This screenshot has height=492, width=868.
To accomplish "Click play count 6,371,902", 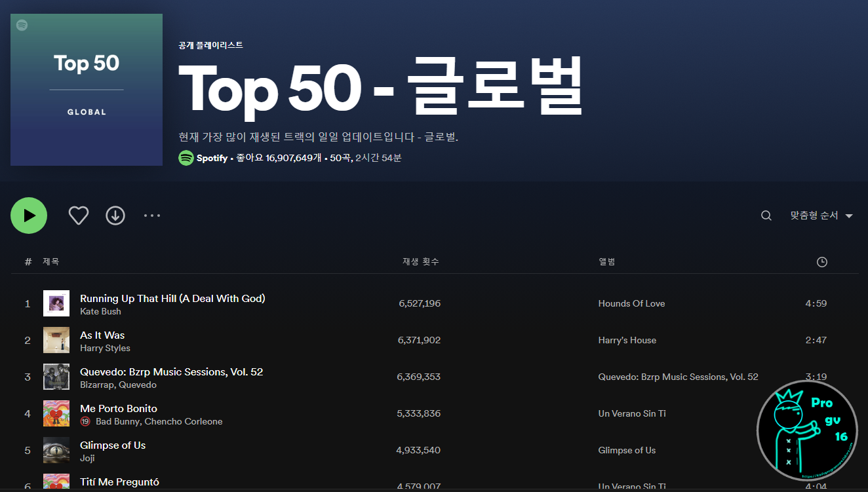I will pos(419,340).
